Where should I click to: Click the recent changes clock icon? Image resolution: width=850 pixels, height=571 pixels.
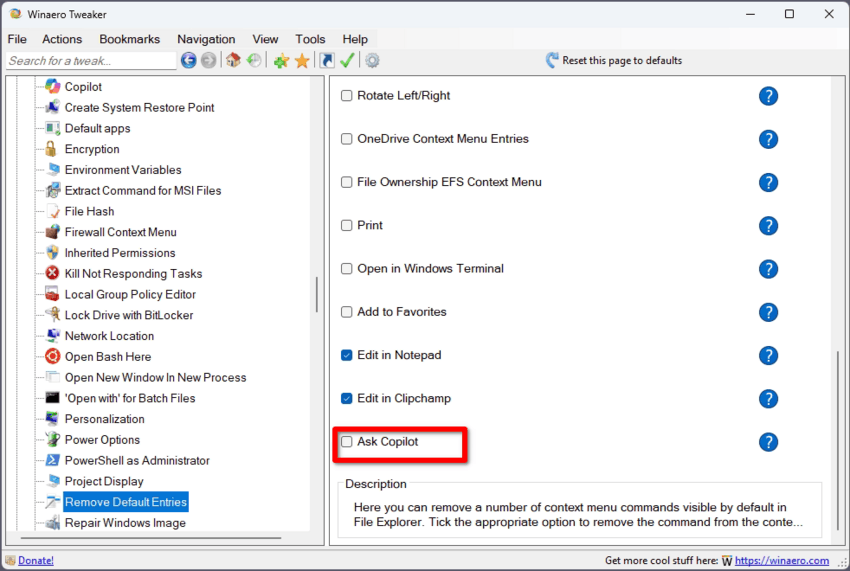[x=254, y=60]
